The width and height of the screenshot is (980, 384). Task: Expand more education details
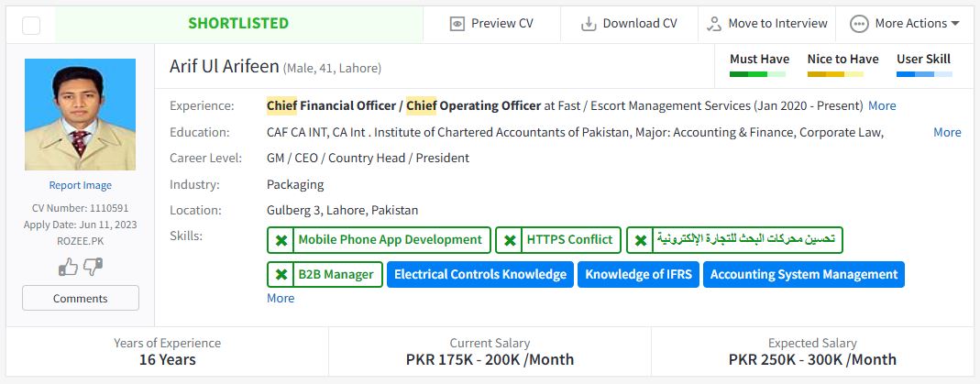947,132
